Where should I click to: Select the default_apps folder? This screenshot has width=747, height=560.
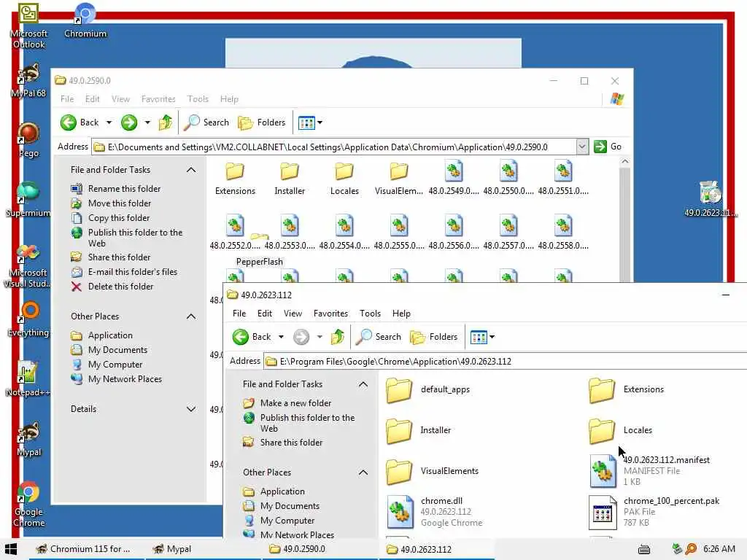coord(427,389)
